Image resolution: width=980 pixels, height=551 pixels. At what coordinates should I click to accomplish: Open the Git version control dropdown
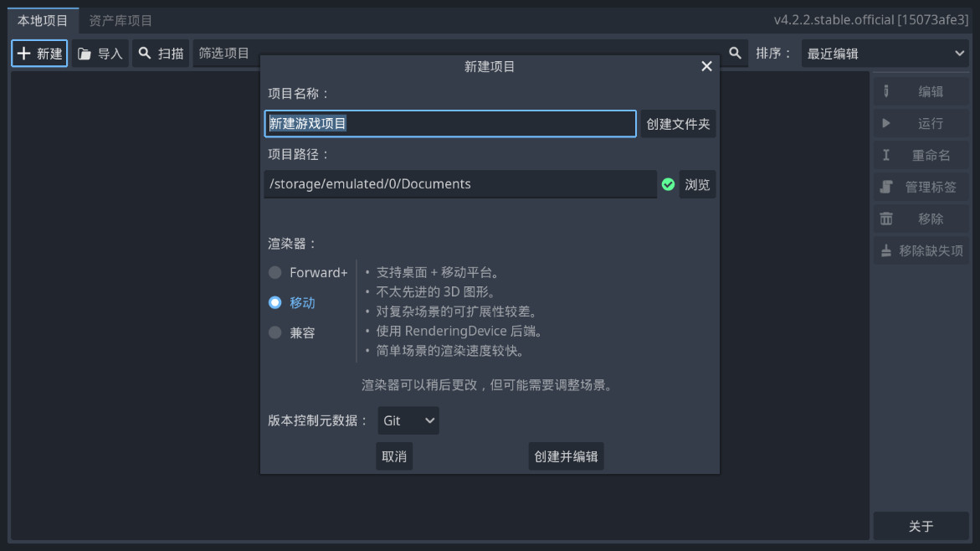[408, 420]
